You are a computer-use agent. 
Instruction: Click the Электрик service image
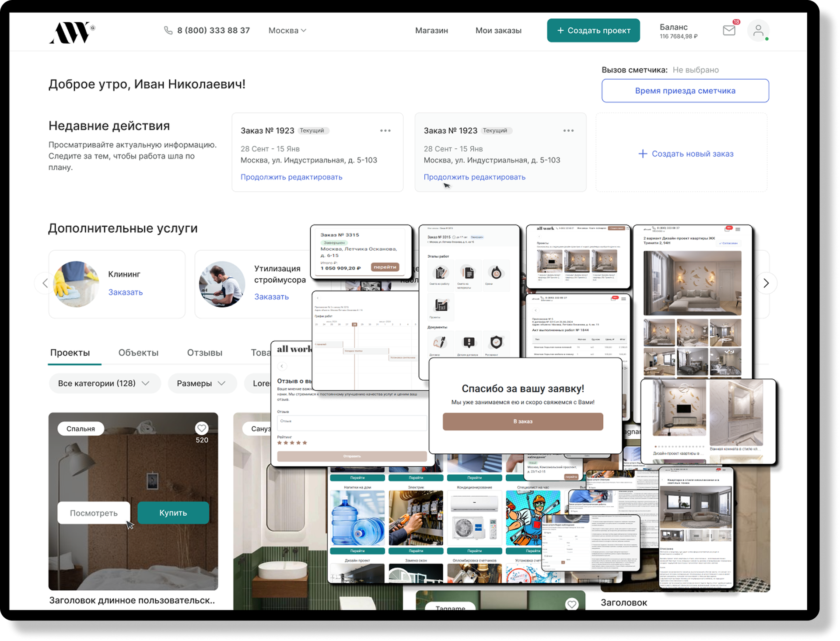point(416,518)
